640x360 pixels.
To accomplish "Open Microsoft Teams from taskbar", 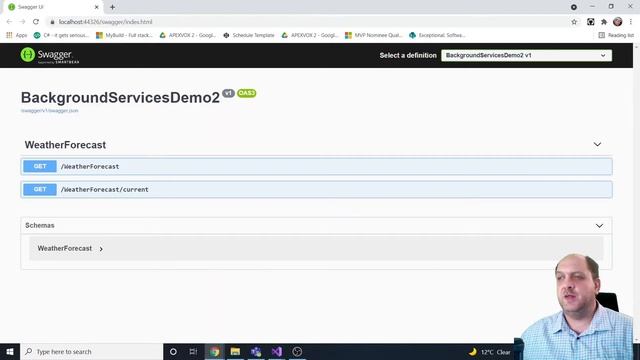I will (256, 351).
